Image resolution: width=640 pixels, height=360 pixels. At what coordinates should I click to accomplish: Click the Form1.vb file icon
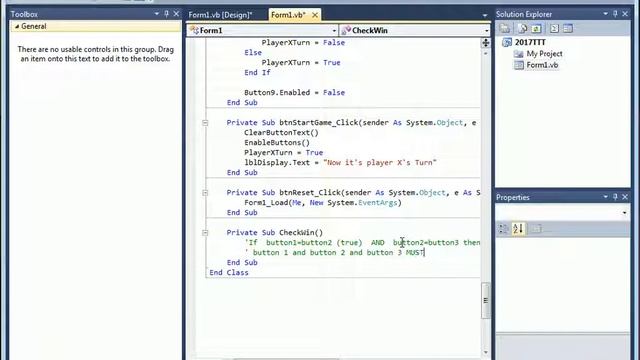[x=518, y=65]
